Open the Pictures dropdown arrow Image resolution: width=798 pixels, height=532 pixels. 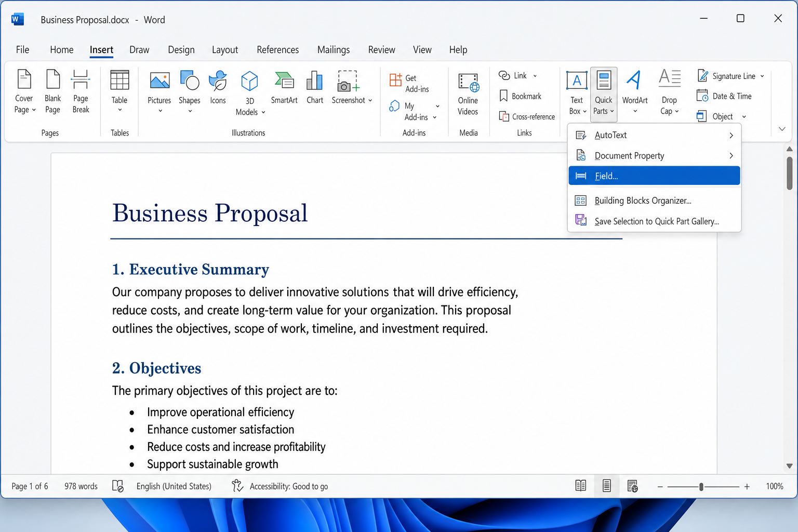point(160,111)
